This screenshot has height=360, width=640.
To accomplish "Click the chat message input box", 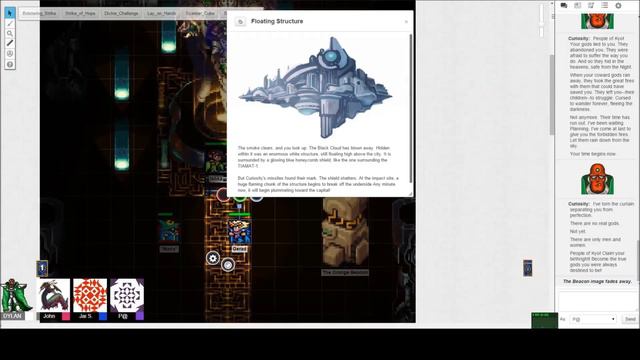I will [x=598, y=301].
